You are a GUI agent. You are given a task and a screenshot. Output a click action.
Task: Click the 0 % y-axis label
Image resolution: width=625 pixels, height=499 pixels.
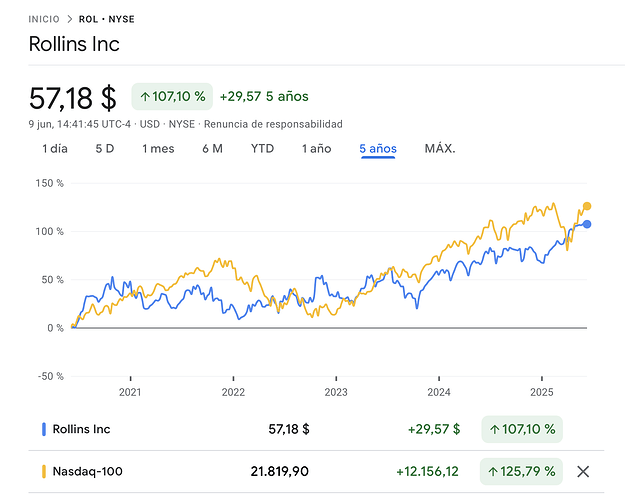point(55,328)
